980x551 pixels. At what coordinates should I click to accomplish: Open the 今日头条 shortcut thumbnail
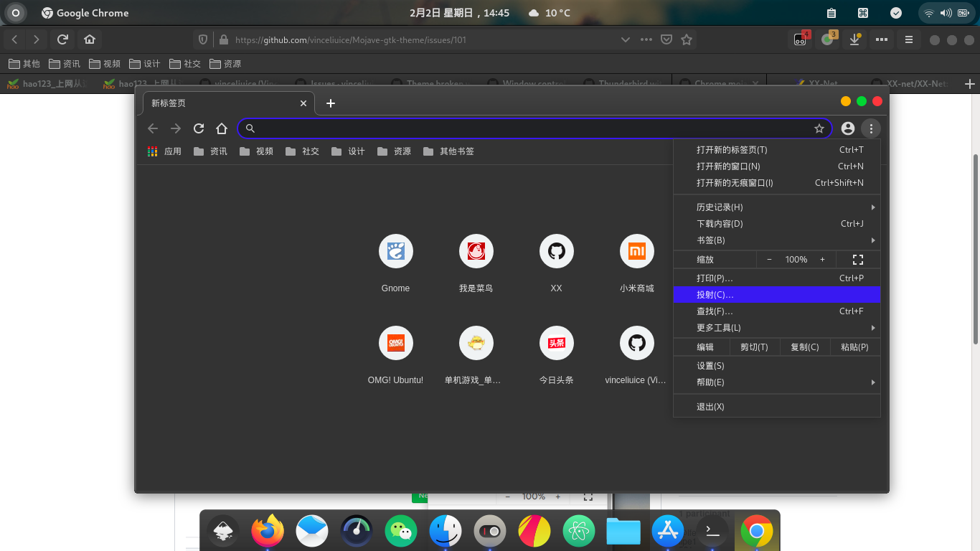tap(556, 343)
